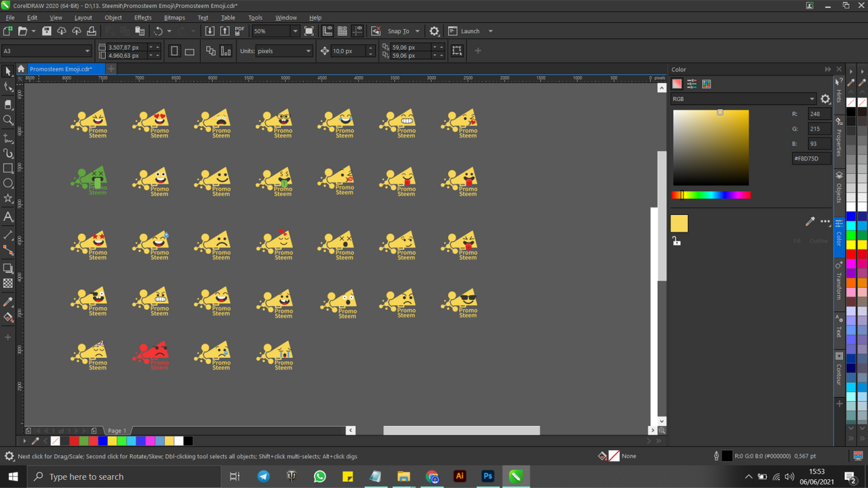The width and height of the screenshot is (868, 488).
Task: Click the Export icon
Action: [224, 31]
